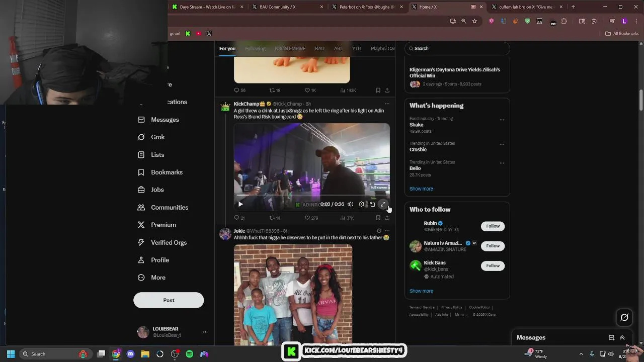Open the browser extensions puzzle menu
Viewport: 644px width, 362px height.
point(564,21)
